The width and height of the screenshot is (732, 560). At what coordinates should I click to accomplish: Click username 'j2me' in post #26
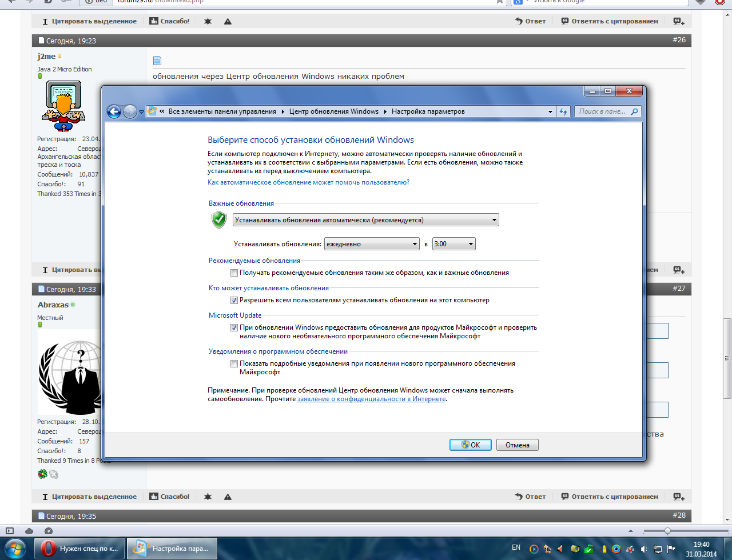47,56
